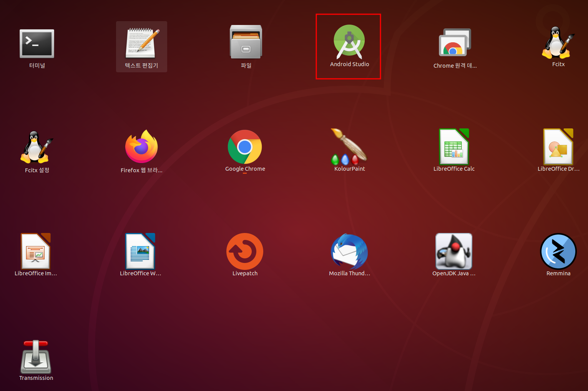Launch Mozilla Thunderbird

pos(349,251)
